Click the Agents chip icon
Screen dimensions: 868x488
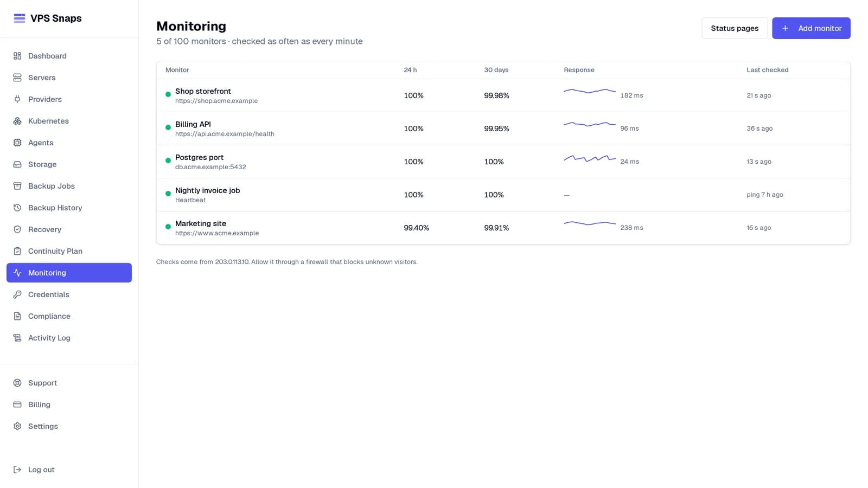[17, 143]
